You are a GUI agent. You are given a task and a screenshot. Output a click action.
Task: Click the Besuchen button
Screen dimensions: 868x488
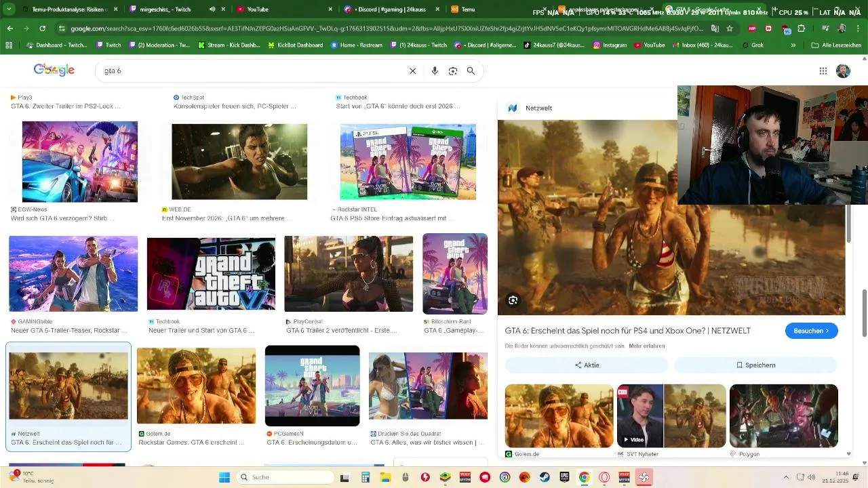click(x=812, y=331)
